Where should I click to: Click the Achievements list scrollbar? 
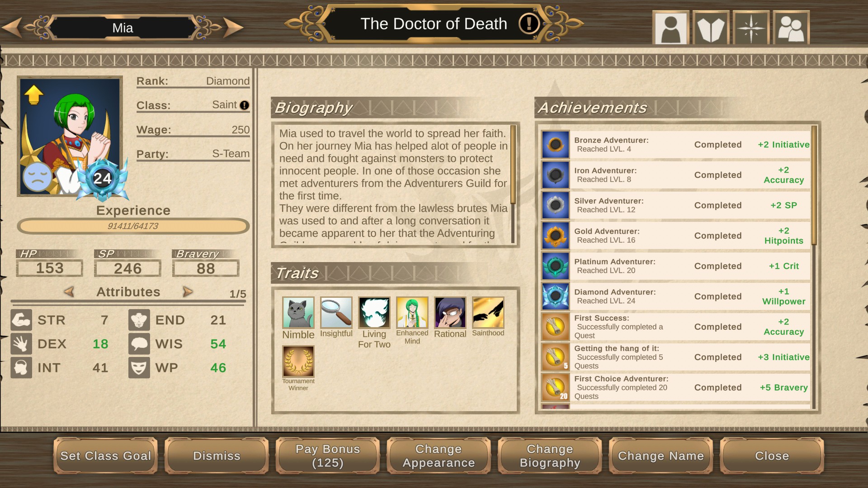coord(814,267)
